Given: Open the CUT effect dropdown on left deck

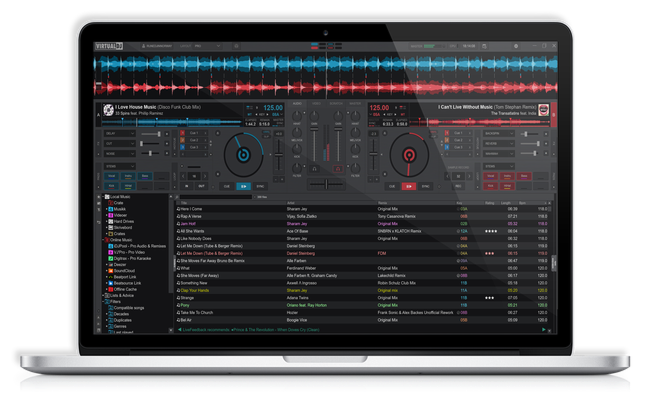Looking at the screenshot, I should tap(120, 144).
